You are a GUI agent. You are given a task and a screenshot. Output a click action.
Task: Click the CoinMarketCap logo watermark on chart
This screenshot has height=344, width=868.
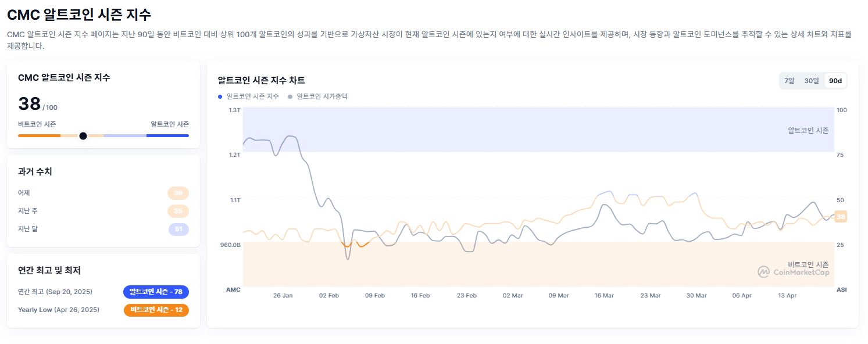point(793,271)
